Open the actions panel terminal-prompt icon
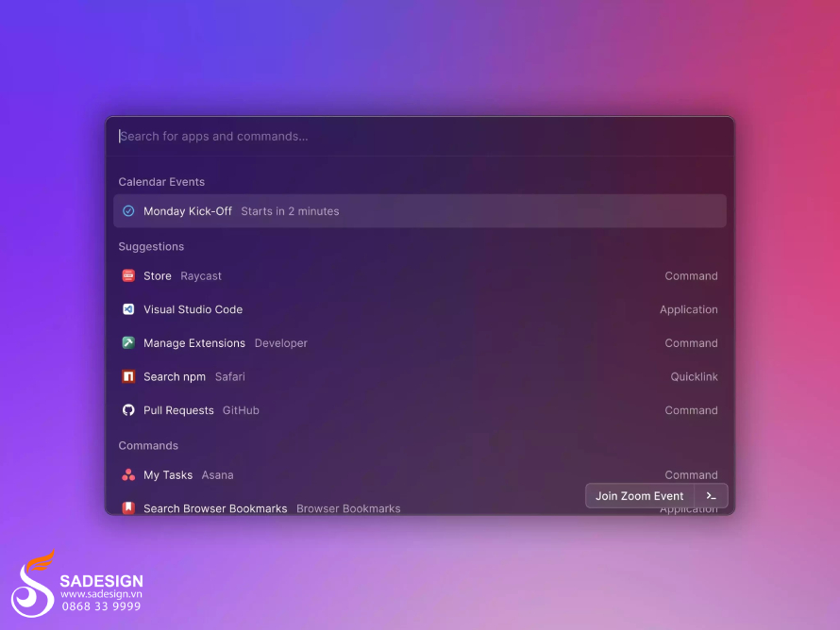The height and width of the screenshot is (630, 840). [711, 496]
